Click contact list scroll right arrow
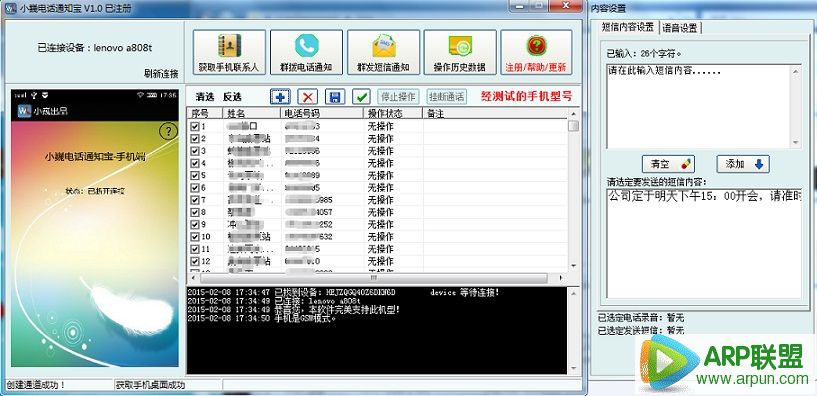Viewport: 817px width, 396px height. pyautogui.click(x=562, y=278)
